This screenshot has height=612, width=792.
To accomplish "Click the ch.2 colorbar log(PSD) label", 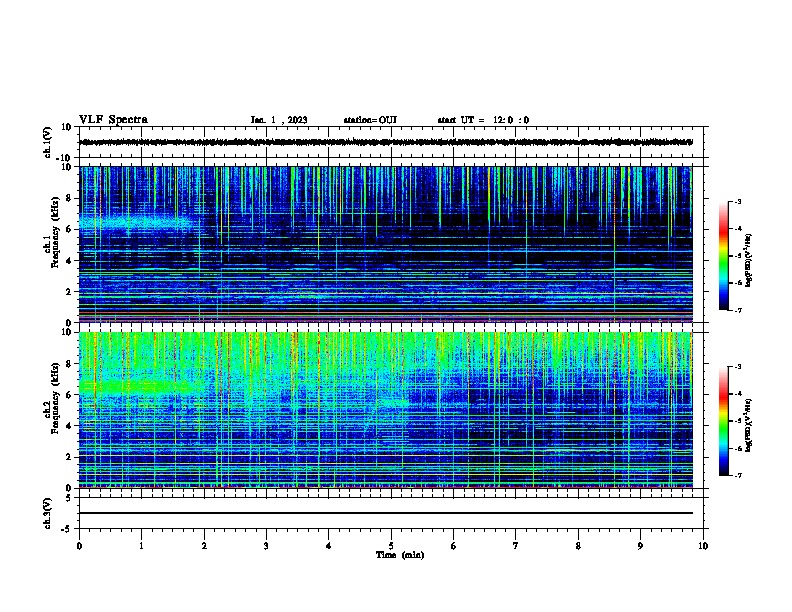I will [x=748, y=425].
